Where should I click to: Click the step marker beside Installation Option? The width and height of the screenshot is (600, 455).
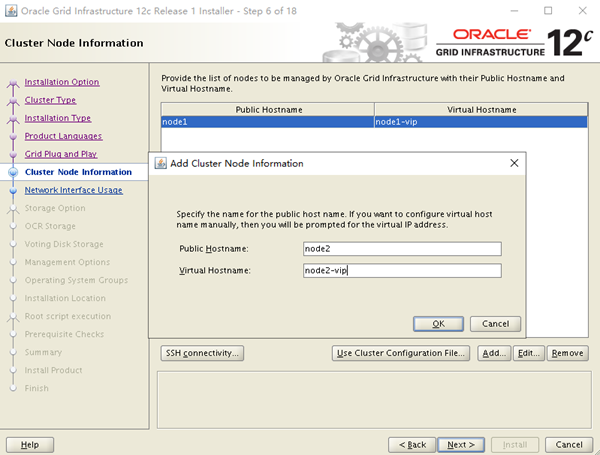point(13,82)
